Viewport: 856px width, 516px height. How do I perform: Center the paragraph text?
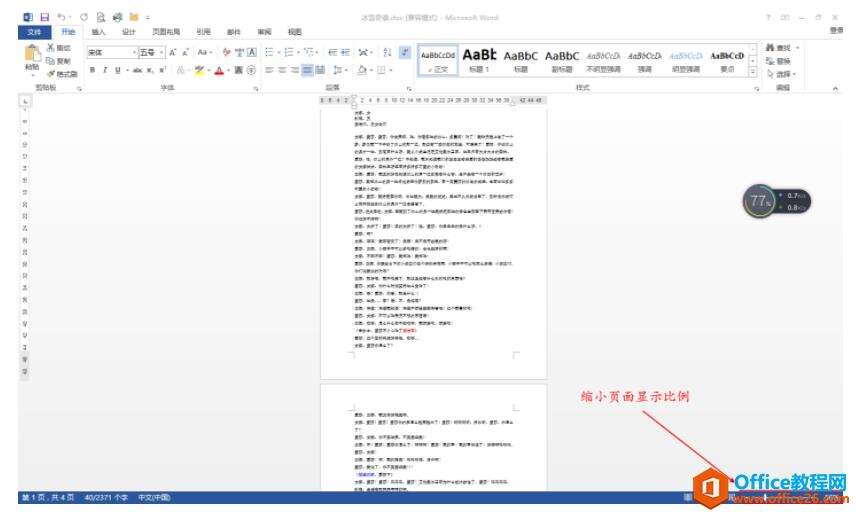pos(282,70)
